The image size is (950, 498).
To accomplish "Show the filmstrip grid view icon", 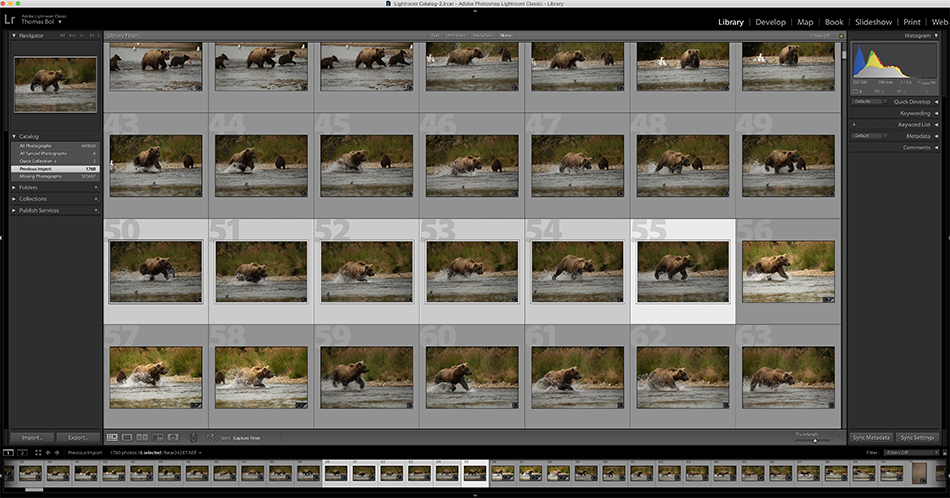I will pos(38,453).
